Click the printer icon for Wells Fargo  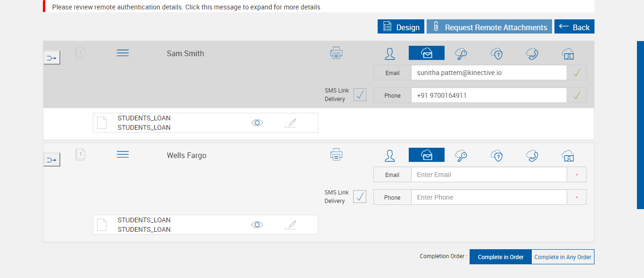coord(336,154)
